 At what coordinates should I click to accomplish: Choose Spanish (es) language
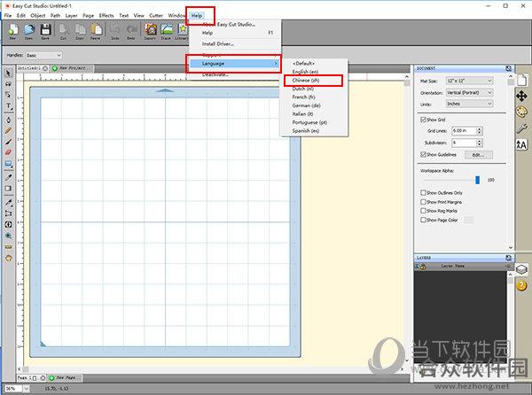[x=306, y=131]
